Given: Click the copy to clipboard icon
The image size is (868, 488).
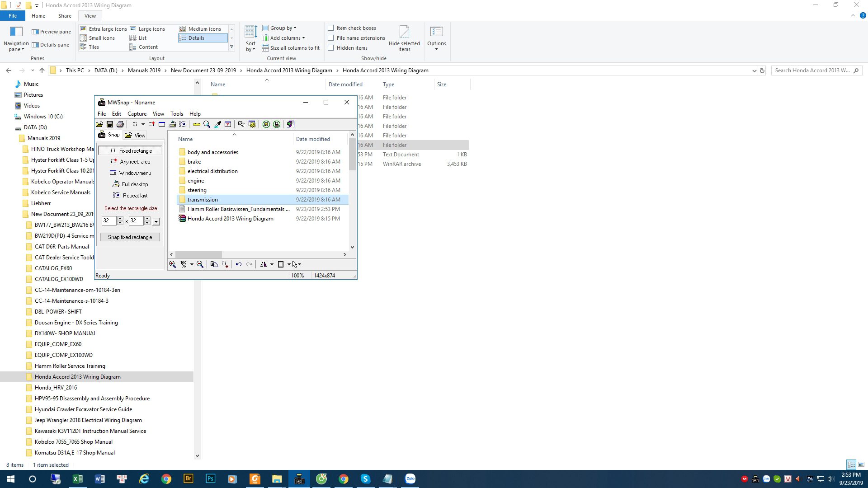Looking at the screenshot, I should 214,264.
